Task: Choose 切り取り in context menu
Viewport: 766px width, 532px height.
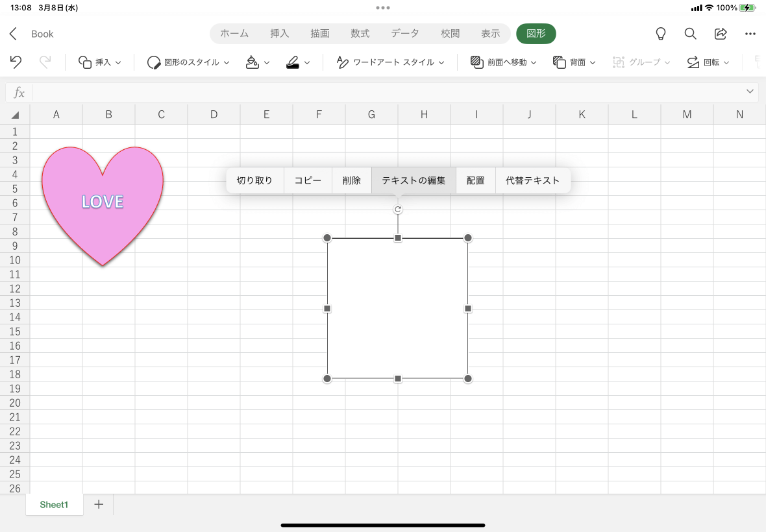Action: [x=254, y=180]
